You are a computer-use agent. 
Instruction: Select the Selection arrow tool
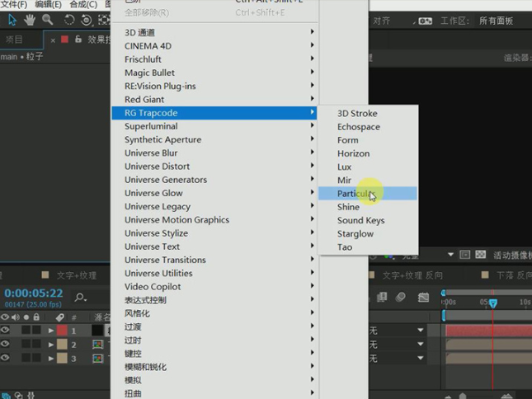click(12, 20)
